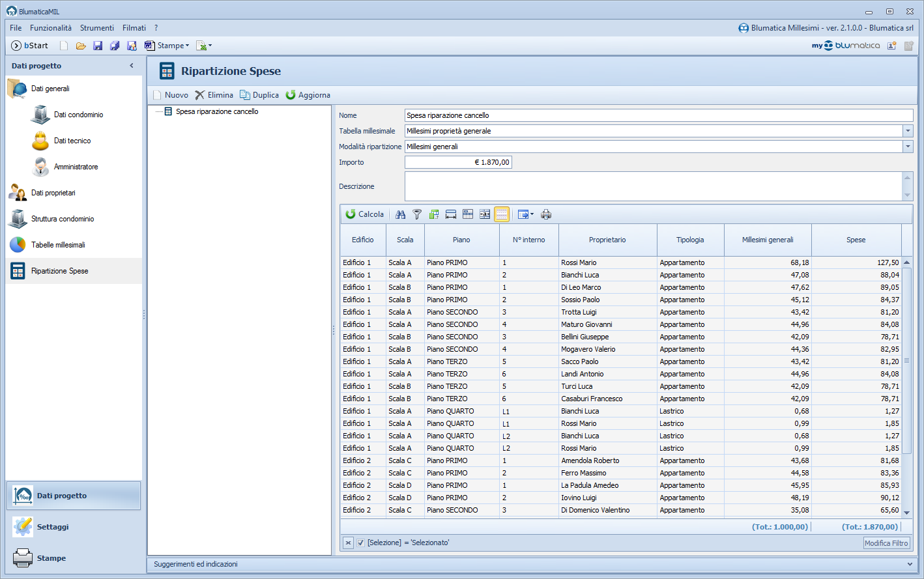Click the save floppy disk icon
This screenshot has width=924, height=579.
(x=98, y=46)
